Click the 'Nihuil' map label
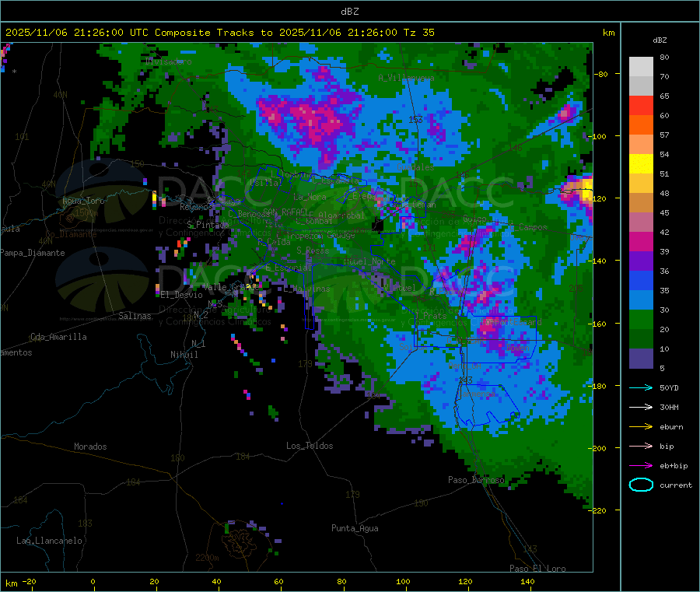The image size is (700, 592). click(x=184, y=355)
